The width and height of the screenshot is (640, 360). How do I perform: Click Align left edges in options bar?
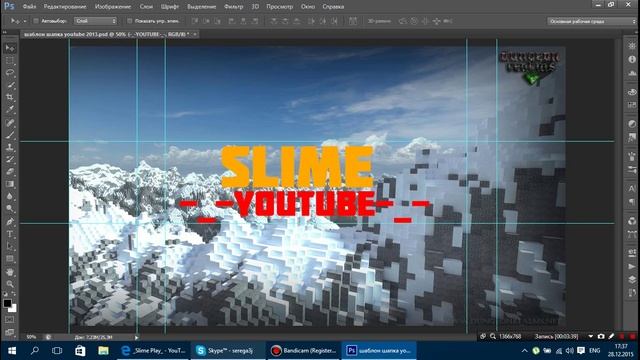pos(232,21)
